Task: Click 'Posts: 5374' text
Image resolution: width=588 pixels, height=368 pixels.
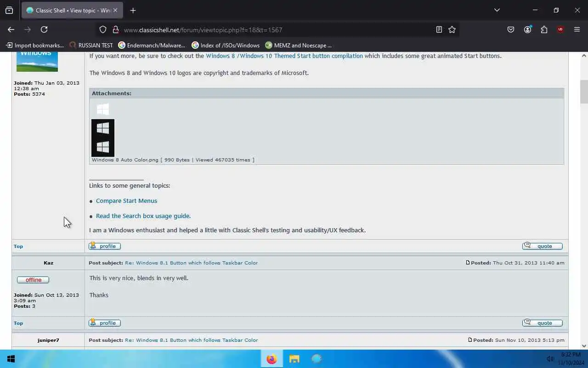Action: pyautogui.click(x=29, y=94)
